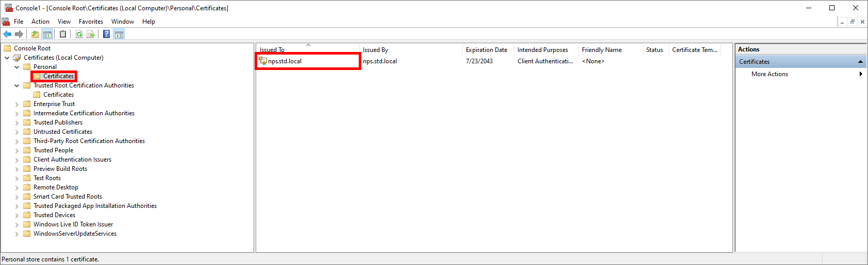Go up one level with folder icon
This screenshot has height=265, width=868.
[x=35, y=34]
